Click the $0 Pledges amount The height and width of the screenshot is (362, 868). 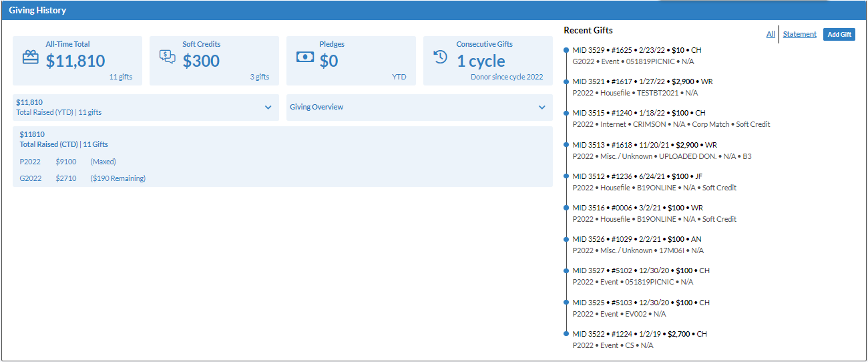tap(329, 61)
